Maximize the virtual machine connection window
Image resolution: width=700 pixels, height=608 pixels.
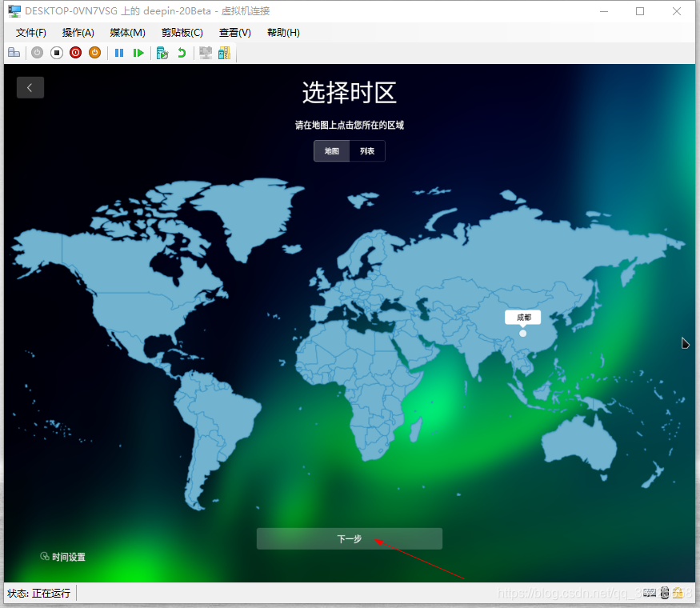coord(640,11)
